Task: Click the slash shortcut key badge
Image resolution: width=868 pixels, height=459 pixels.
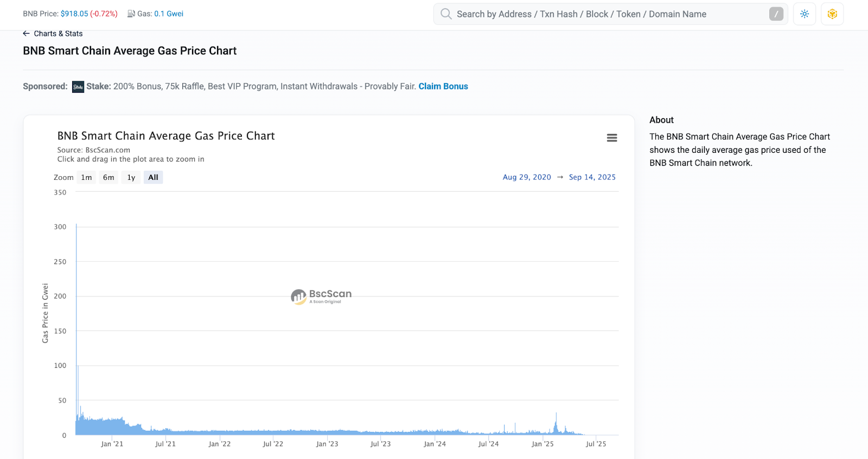Action: [776, 14]
